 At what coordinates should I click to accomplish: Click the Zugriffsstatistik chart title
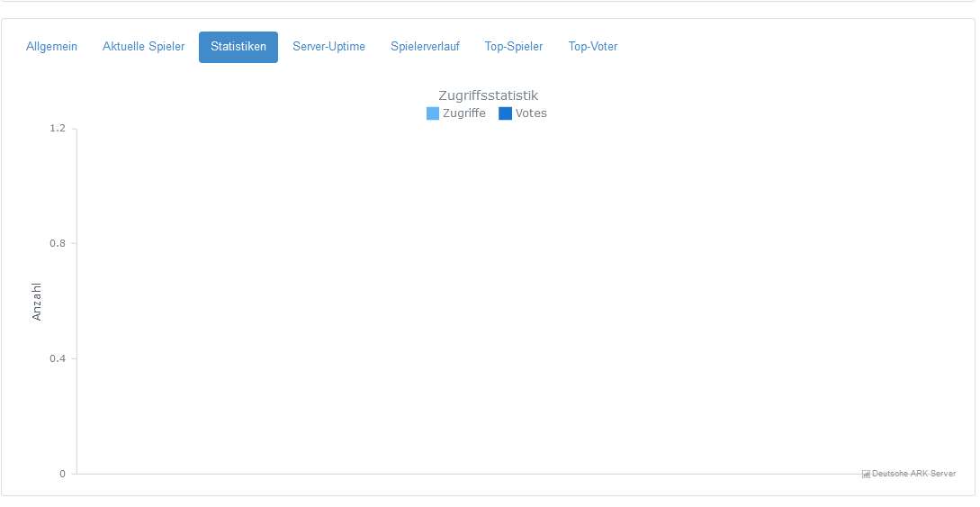(488, 95)
